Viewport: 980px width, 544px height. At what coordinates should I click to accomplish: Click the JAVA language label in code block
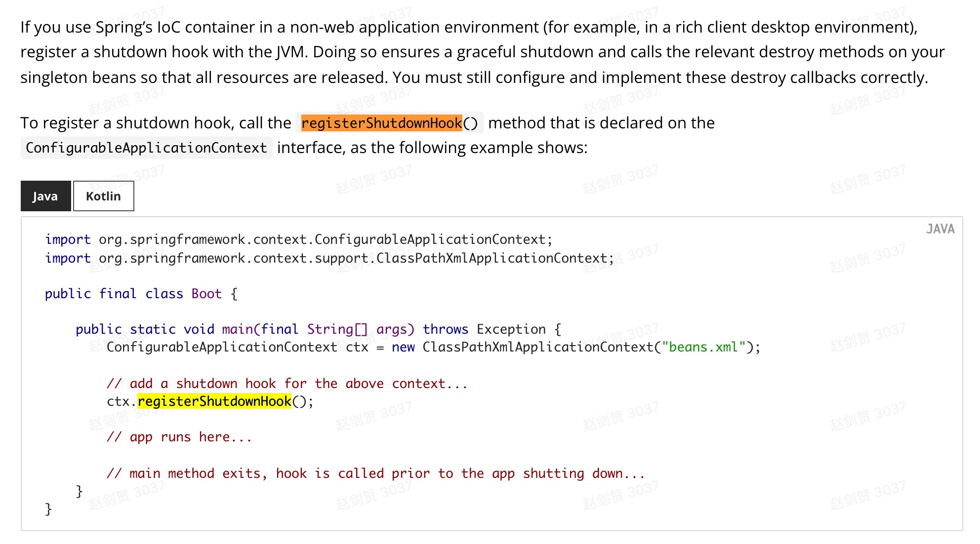(x=940, y=229)
